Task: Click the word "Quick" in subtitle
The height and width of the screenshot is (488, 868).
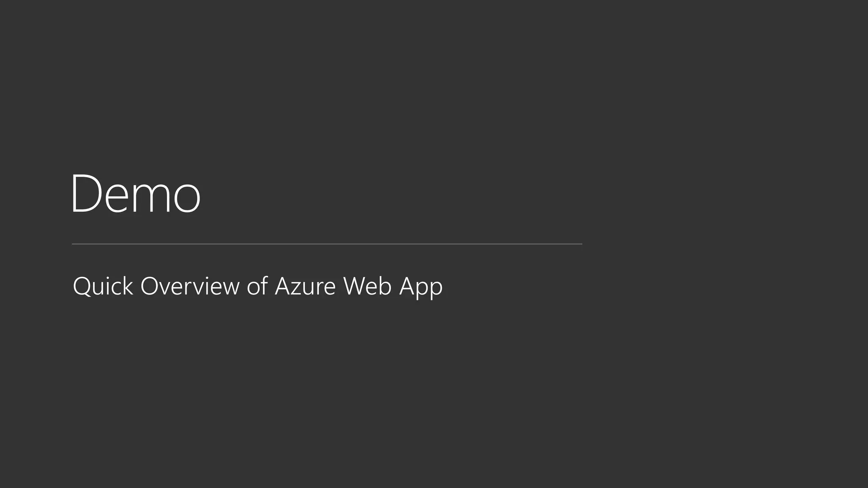Action: (x=103, y=286)
